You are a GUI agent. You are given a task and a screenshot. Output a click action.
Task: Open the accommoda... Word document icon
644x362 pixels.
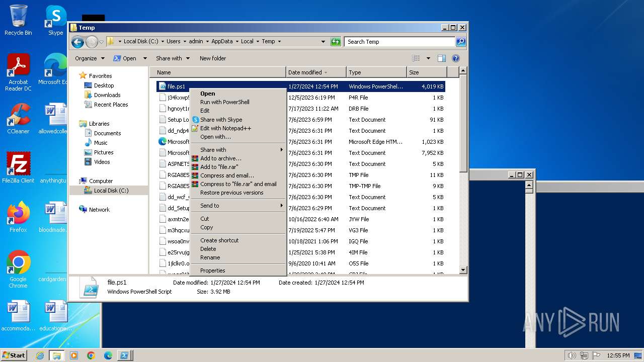point(18,316)
